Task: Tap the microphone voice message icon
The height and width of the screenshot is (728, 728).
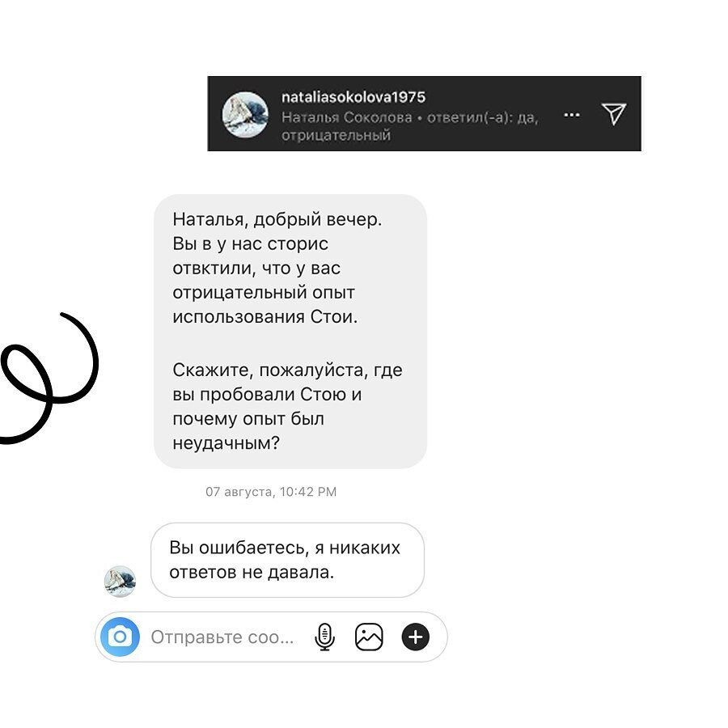Action: point(324,637)
